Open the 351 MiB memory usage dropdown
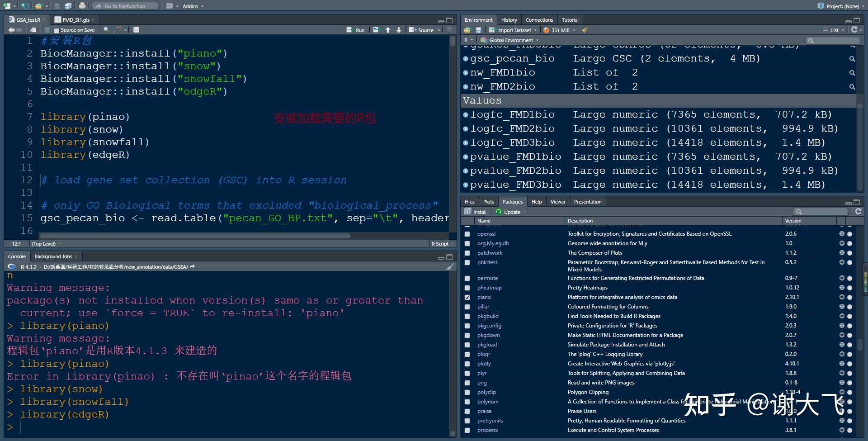The width and height of the screenshot is (868, 441). click(x=559, y=30)
